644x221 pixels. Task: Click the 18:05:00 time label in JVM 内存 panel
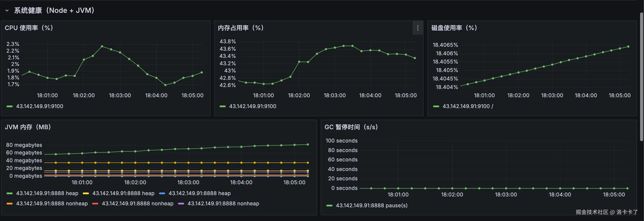click(x=294, y=182)
